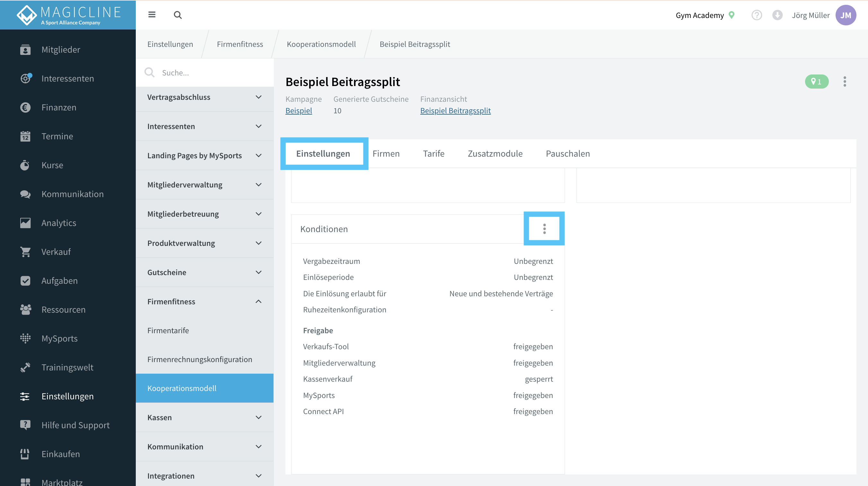Click the help question mark icon

(757, 15)
